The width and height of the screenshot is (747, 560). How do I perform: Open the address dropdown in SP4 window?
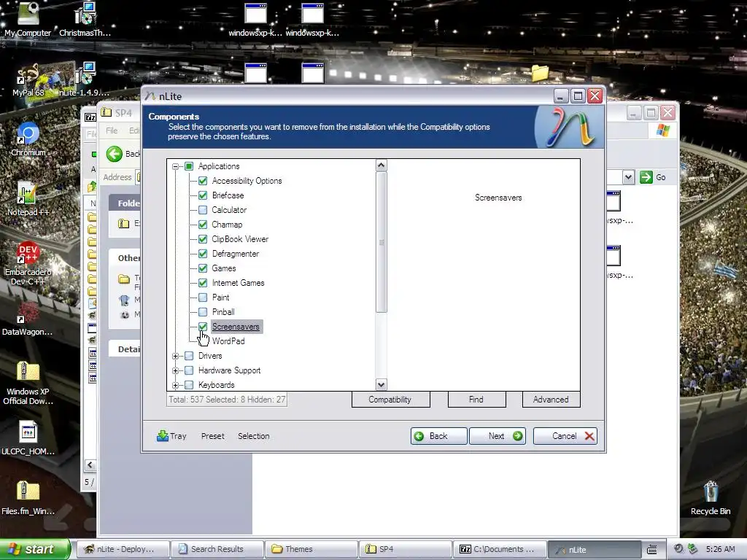[628, 177]
